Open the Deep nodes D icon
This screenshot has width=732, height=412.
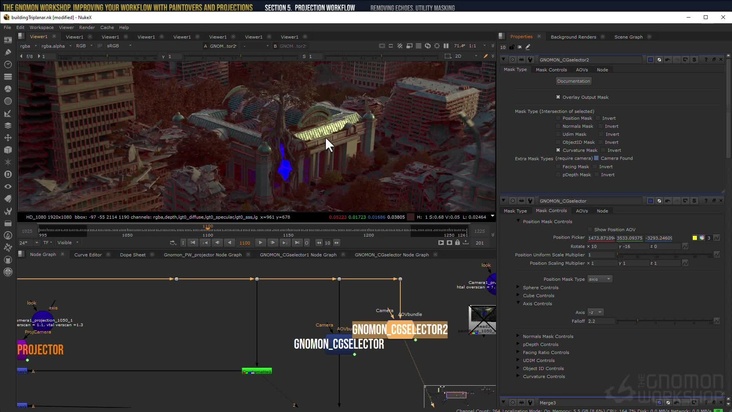(8, 174)
